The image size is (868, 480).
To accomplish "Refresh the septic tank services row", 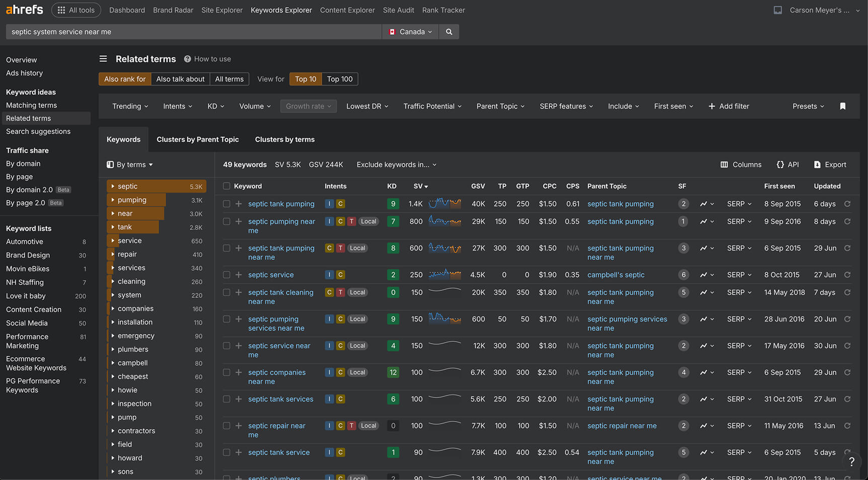I will (x=847, y=399).
